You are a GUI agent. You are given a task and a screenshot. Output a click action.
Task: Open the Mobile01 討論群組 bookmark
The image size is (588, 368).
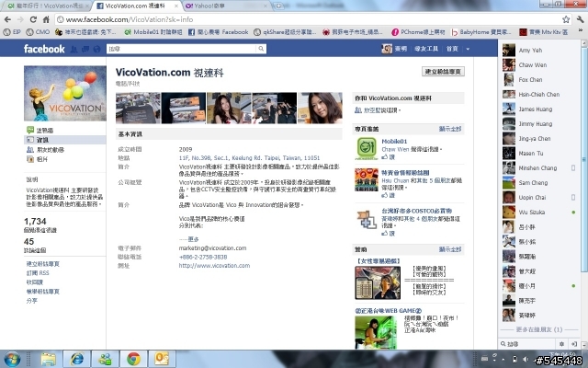pyautogui.click(x=153, y=32)
